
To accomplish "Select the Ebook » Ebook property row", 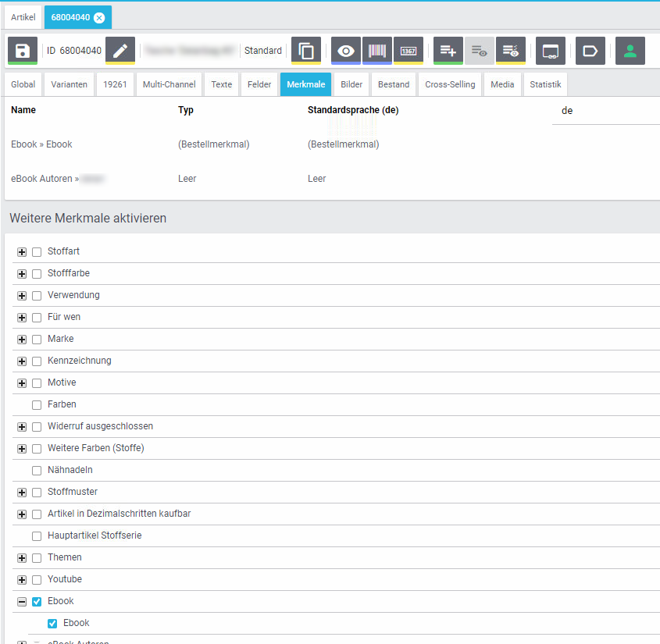I will tap(41, 144).
